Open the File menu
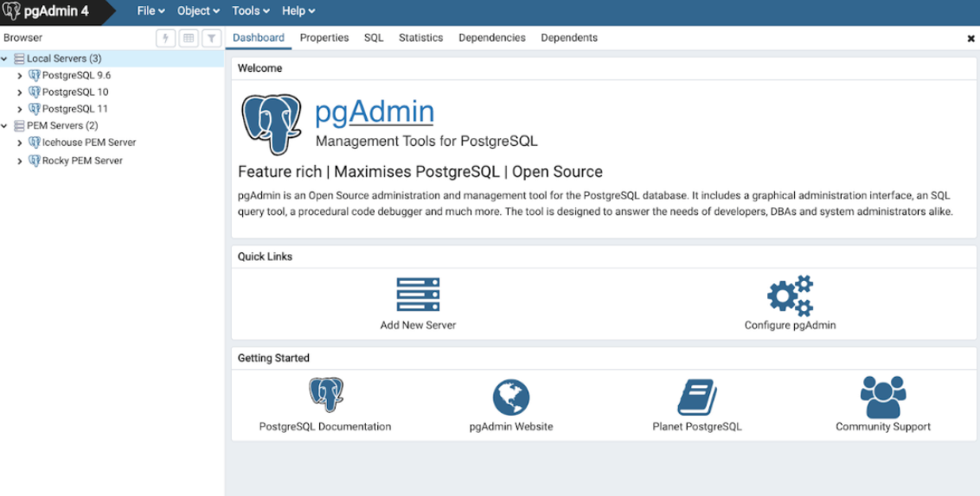 (151, 10)
